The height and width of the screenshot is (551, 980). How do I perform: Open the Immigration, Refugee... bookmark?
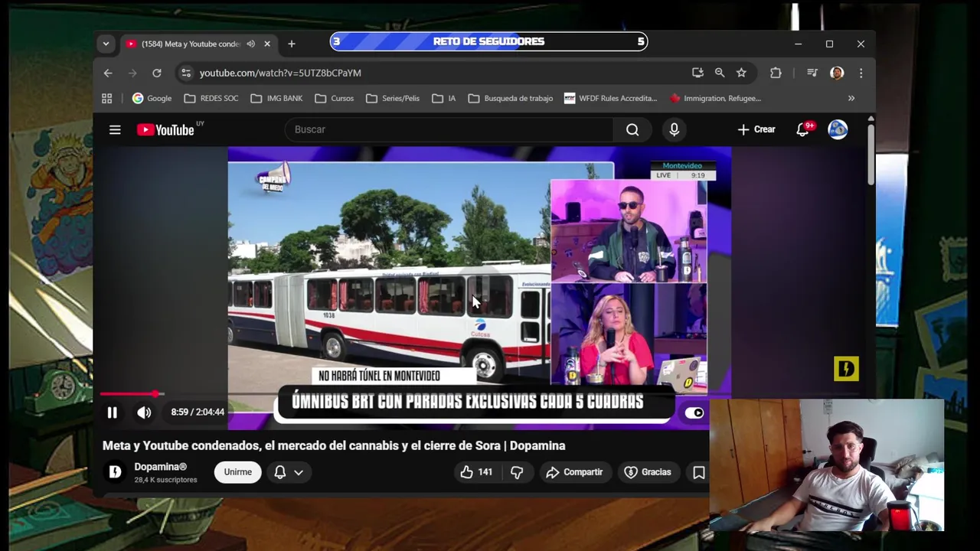(x=715, y=98)
